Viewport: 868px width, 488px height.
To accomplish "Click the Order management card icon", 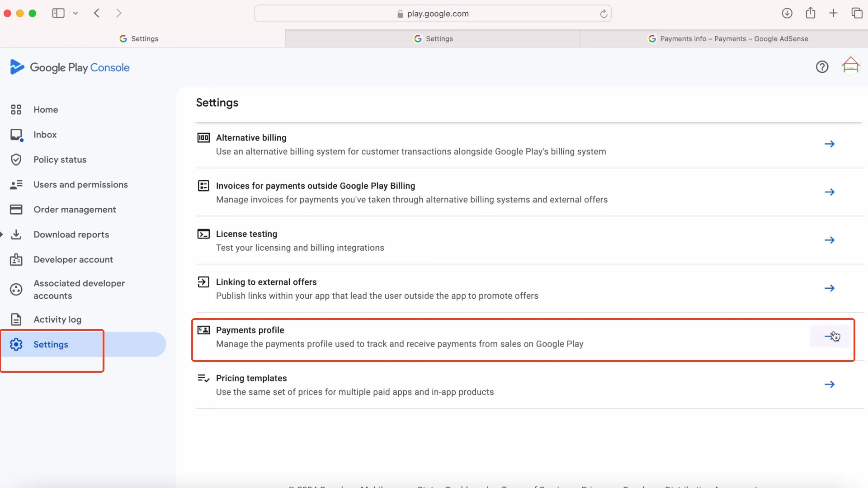I will point(16,210).
